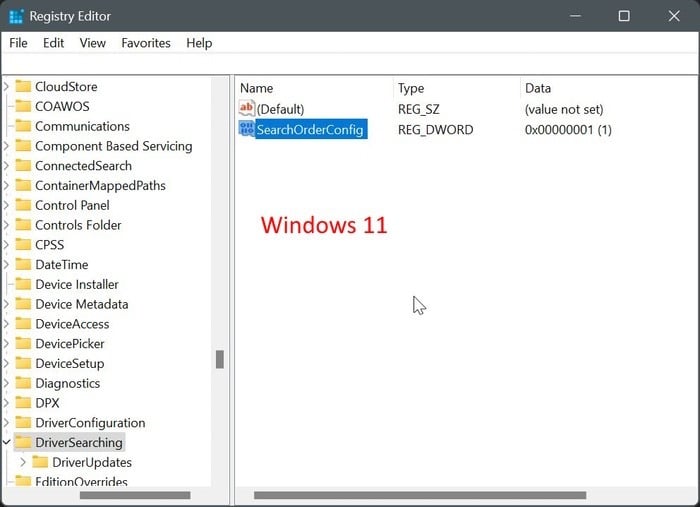Click the DevicePicker folder icon
This screenshot has width=700, height=507.
pyautogui.click(x=23, y=343)
